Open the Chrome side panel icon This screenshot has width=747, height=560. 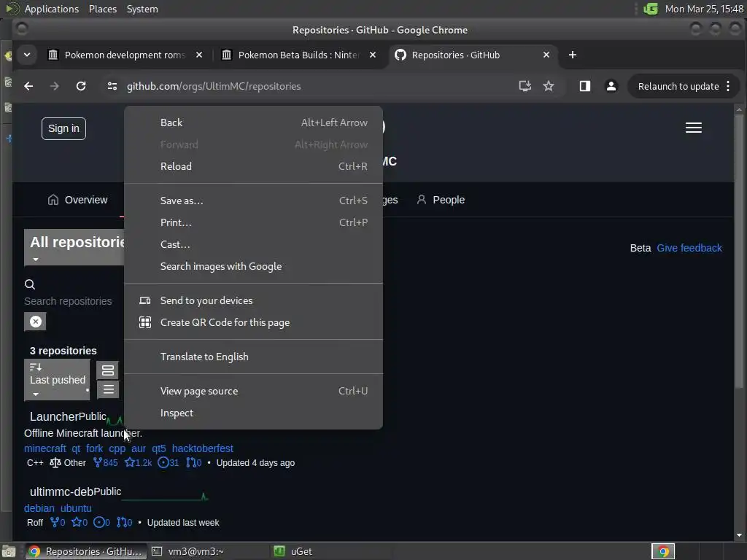[x=584, y=86]
